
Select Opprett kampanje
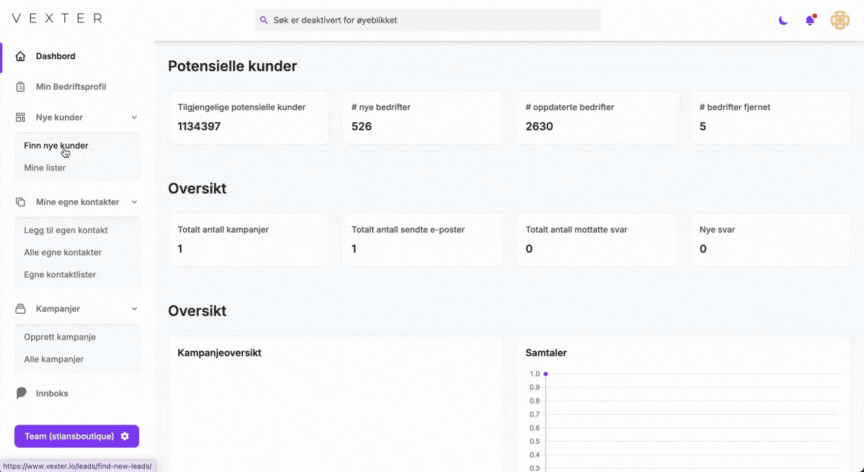pos(60,337)
